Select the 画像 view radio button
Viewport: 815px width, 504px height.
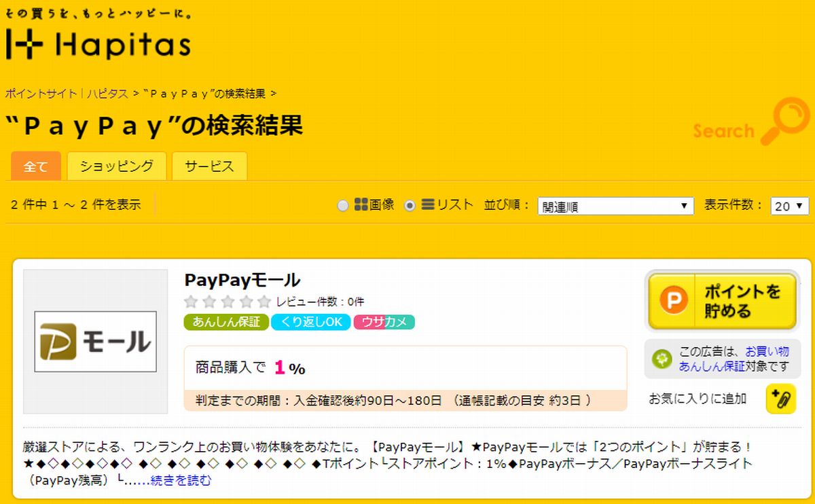343,205
